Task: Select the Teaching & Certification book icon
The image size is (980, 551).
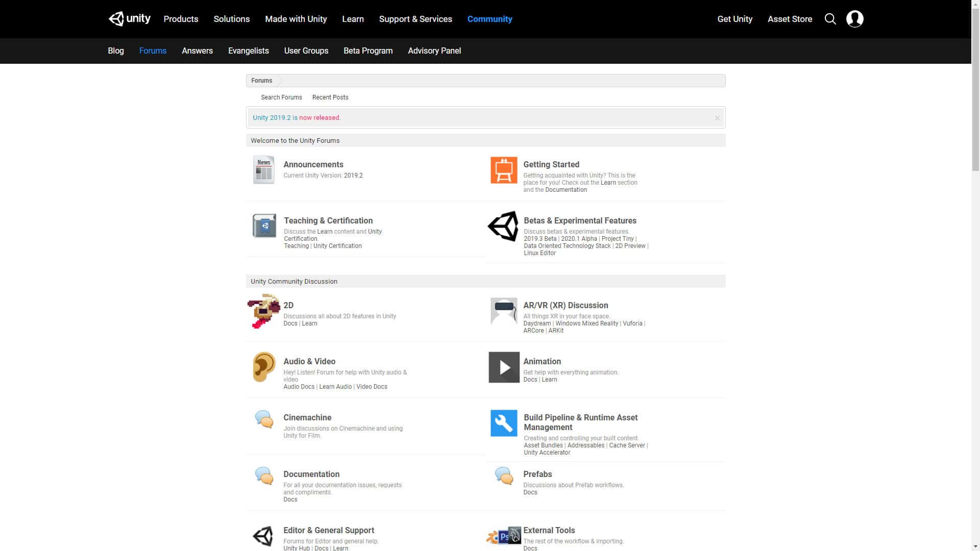Action: point(263,226)
